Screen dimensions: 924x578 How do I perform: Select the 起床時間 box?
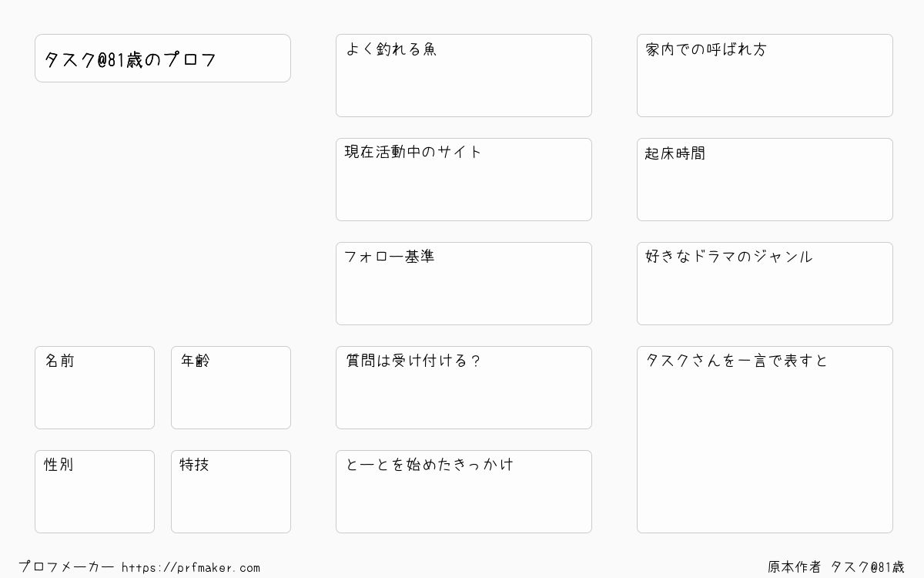(765, 180)
